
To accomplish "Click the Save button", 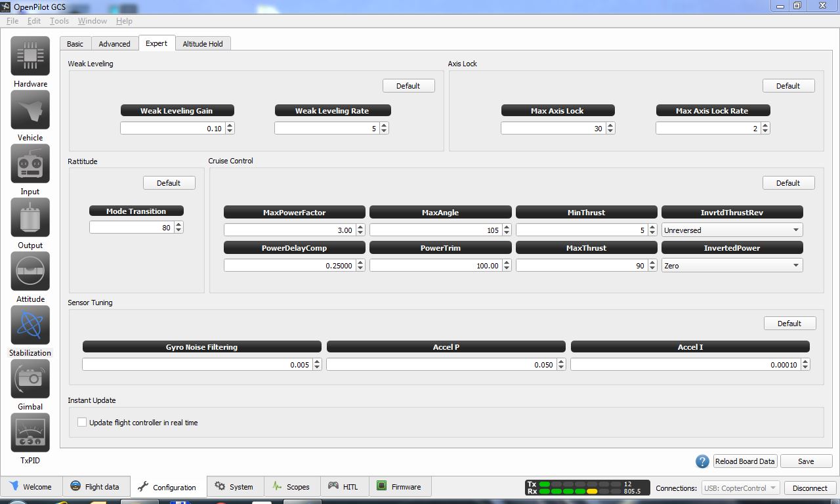I will click(x=806, y=461).
